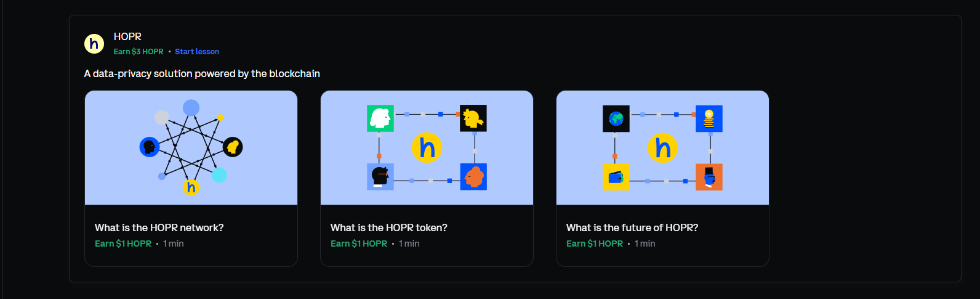Screen dimensions: 980x299
Task: Open the future of HOPR thumbnail
Action: [662, 148]
